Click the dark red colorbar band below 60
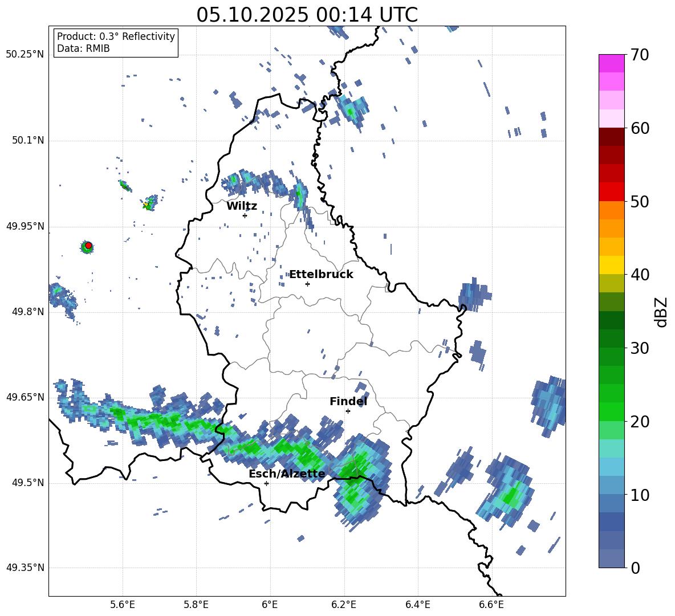Image resolution: width=675 pixels, height=616 pixels. click(611, 136)
